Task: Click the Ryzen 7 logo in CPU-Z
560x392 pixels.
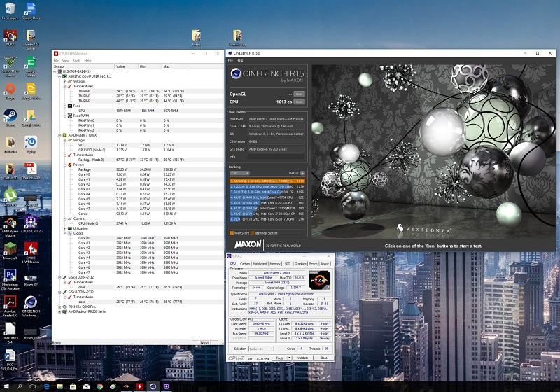Action: pos(319,280)
